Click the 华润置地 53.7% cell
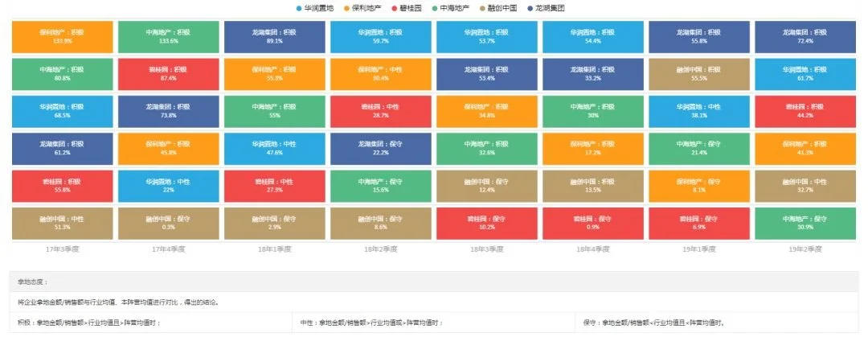Image resolution: width=868 pixels, height=337 pixels. point(487,37)
